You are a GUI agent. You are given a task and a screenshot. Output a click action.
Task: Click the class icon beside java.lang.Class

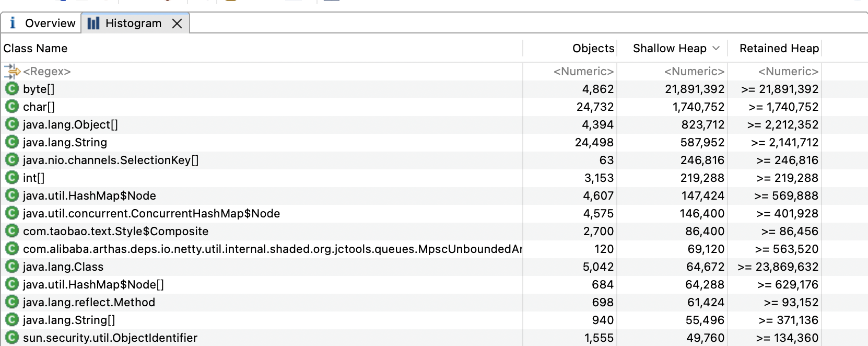click(11, 267)
